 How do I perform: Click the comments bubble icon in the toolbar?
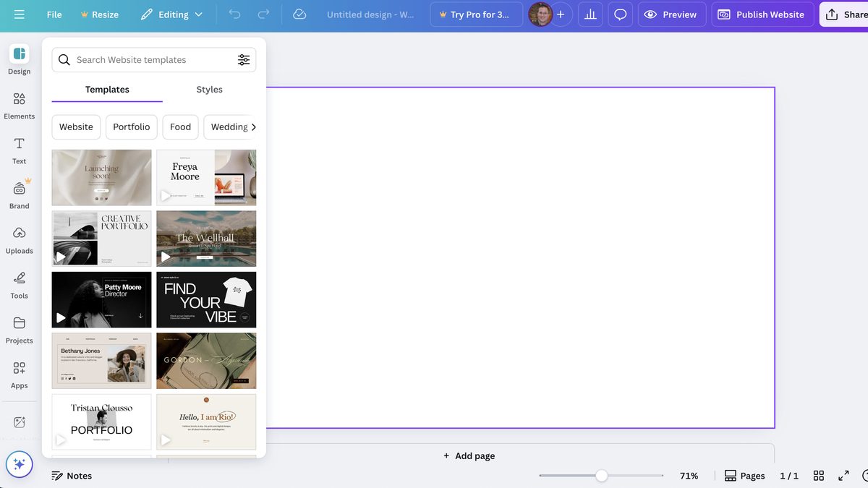620,14
